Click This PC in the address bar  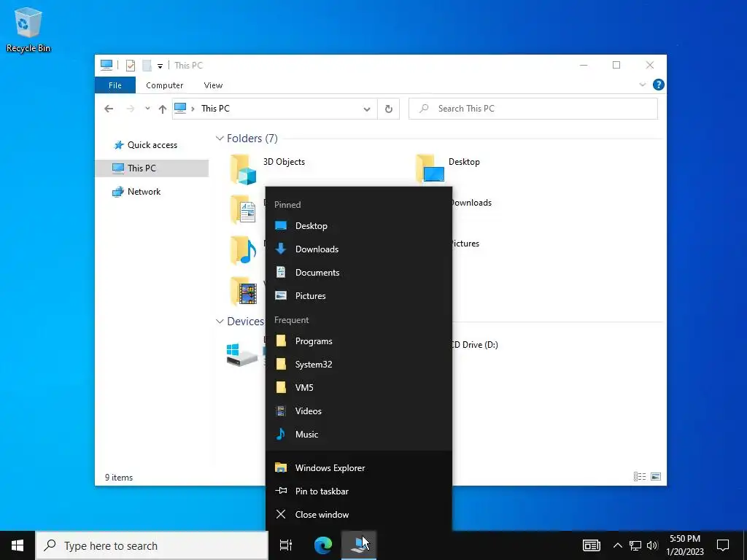coord(215,109)
